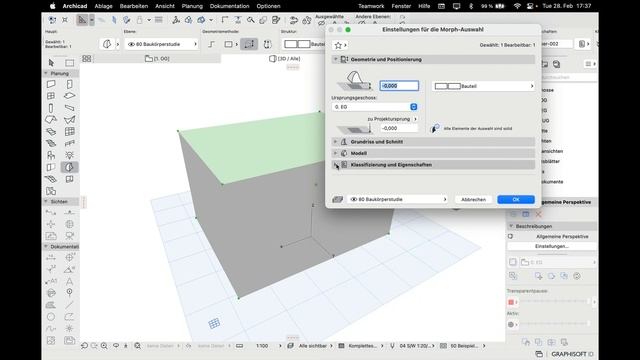
Task: Select the Line tool under Dokumentation
Action: (69, 305)
